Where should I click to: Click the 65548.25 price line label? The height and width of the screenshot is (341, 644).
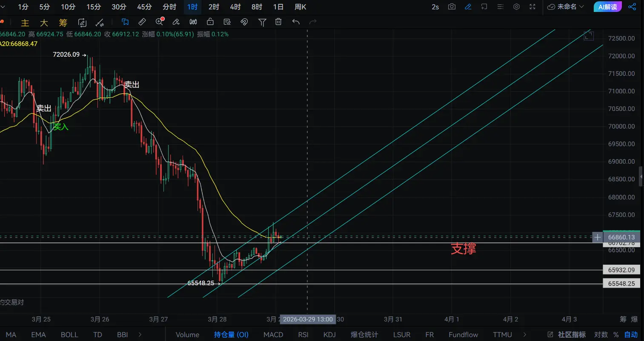(621, 283)
